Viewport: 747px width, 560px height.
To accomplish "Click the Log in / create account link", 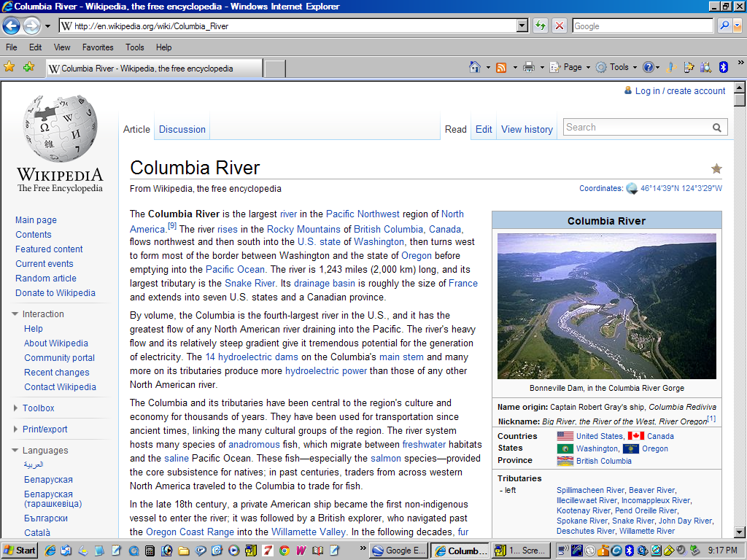I will coord(681,91).
